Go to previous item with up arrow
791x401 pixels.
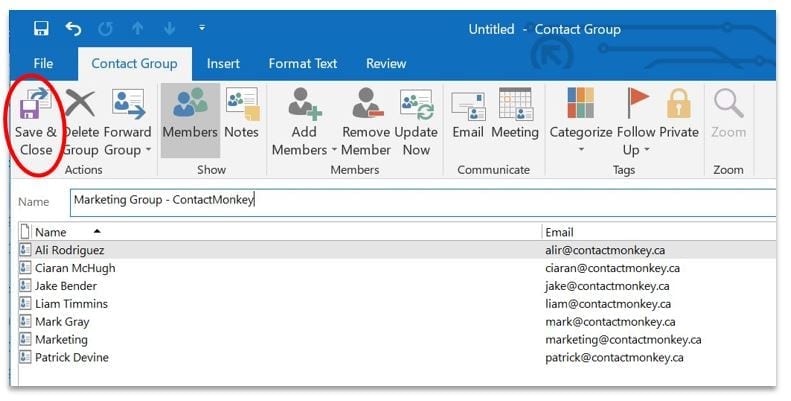click(x=137, y=28)
